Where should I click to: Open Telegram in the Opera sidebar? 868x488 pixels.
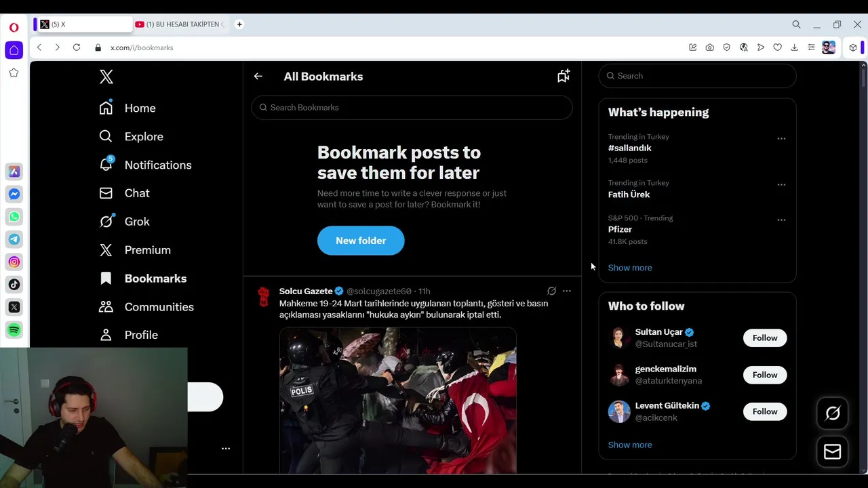coord(14,239)
